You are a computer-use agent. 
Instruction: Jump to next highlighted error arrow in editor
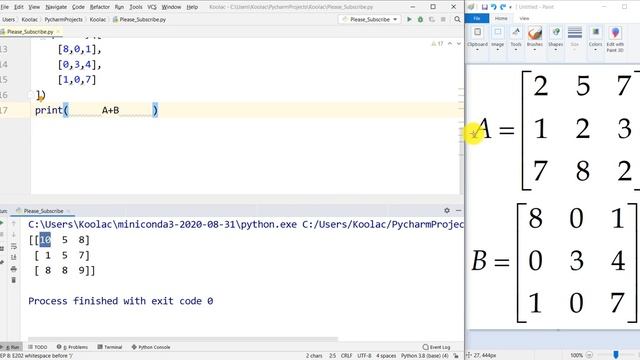(x=459, y=44)
